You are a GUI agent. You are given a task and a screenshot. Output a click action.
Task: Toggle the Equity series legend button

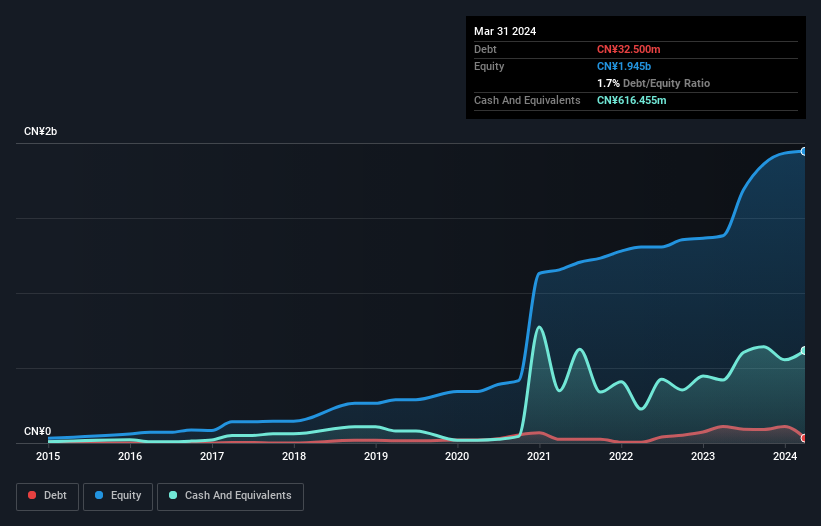pos(118,496)
